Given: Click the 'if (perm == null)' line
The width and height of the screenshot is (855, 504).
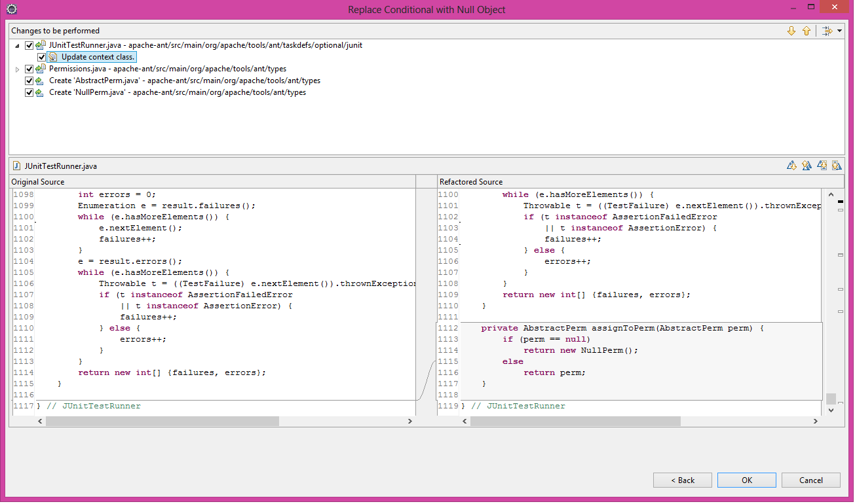Looking at the screenshot, I should point(546,339).
